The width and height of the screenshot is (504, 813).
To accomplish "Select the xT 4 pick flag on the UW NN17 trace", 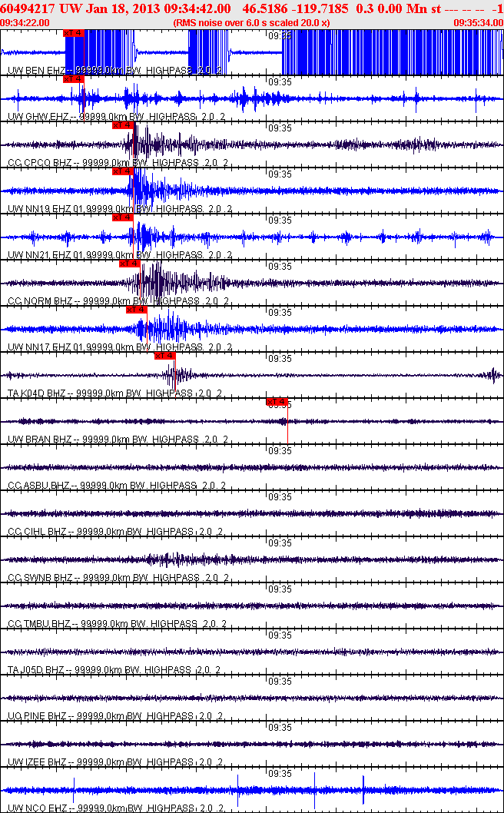I will [137, 310].
